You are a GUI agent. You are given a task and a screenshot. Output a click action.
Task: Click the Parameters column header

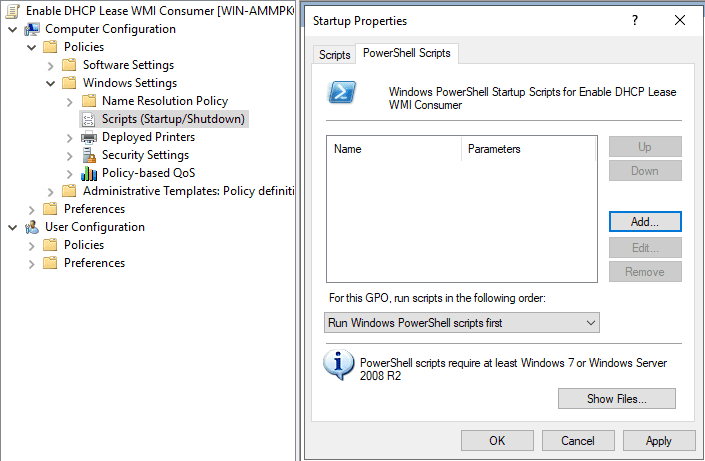[529, 149]
